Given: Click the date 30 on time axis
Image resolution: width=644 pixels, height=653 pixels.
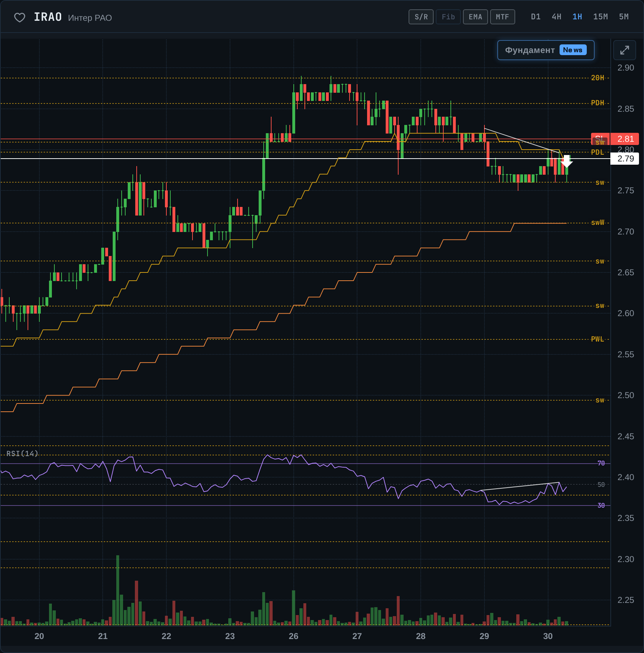Looking at the screenshot, I should [x=548, y=636].
